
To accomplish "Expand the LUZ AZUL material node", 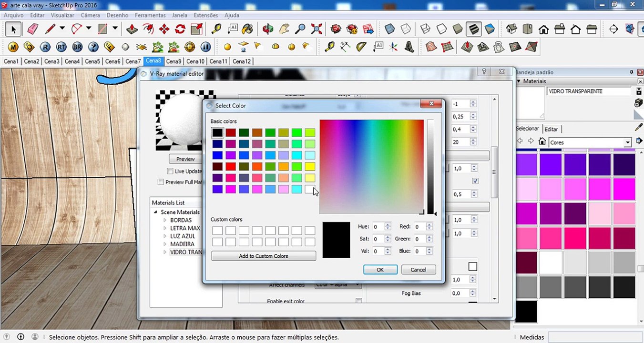I will click(x=165, y=236).
